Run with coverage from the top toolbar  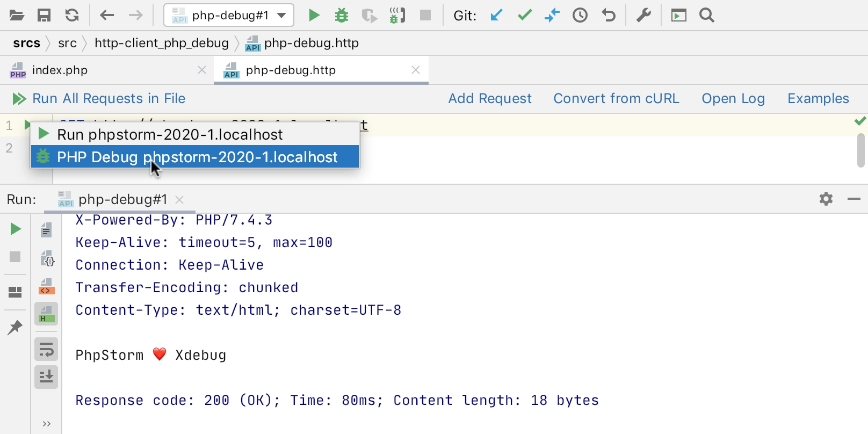[370, 16]
